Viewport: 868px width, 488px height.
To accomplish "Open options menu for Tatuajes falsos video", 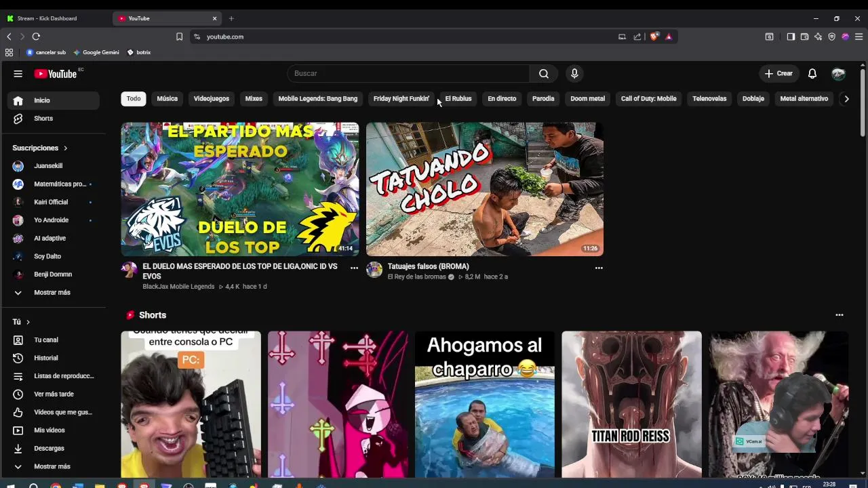I will (599, 268).
